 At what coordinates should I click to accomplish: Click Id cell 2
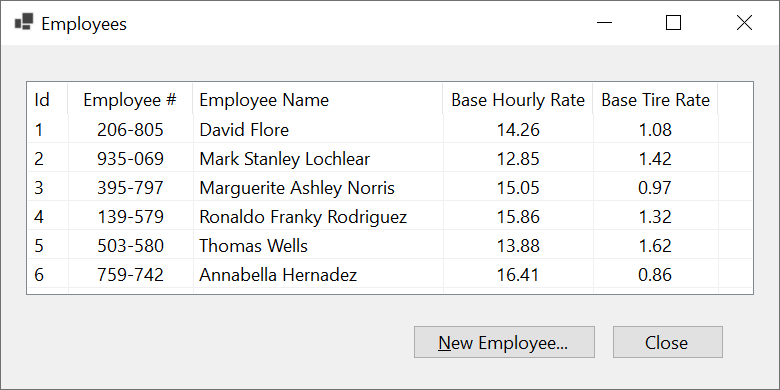pyautogui.click(x=39, y=159)
